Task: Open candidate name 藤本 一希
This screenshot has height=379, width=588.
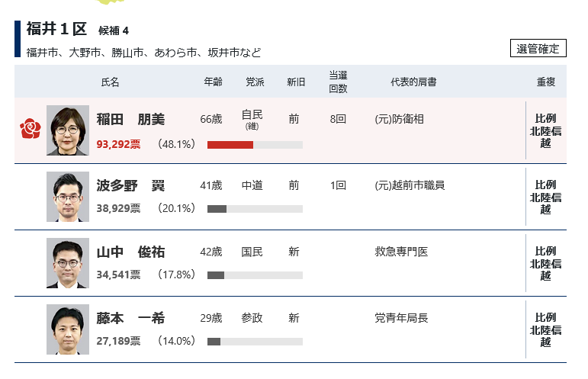Action: [x=130, y=318]
